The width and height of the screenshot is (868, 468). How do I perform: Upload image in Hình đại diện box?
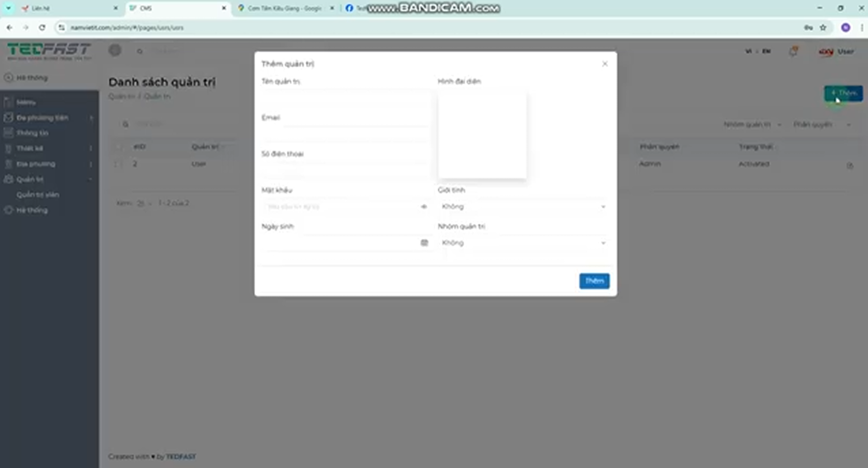[x=482, y=135]
